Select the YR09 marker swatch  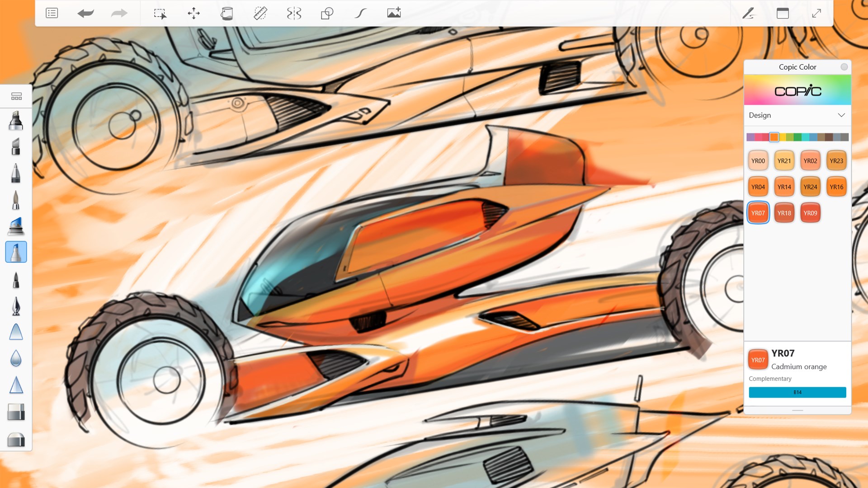tap(810, 212)
